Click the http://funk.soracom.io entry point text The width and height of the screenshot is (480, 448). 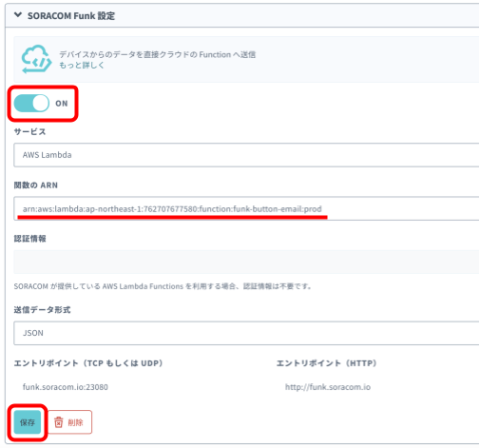click(x=328, y=387)
